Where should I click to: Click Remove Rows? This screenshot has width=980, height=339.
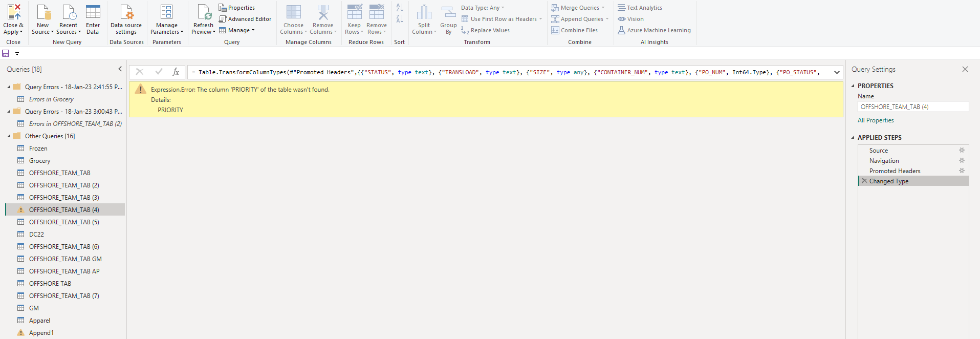click(377, 19)
